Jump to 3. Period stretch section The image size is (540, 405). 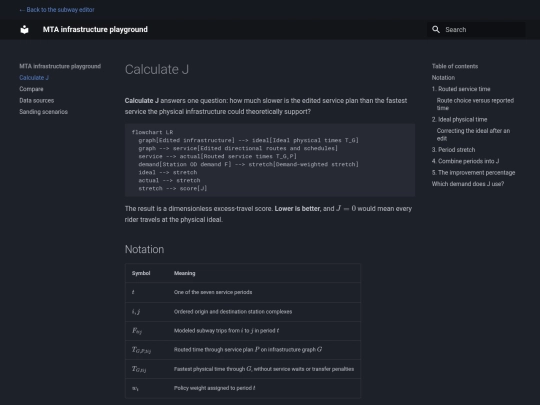(x=454, y=149)
